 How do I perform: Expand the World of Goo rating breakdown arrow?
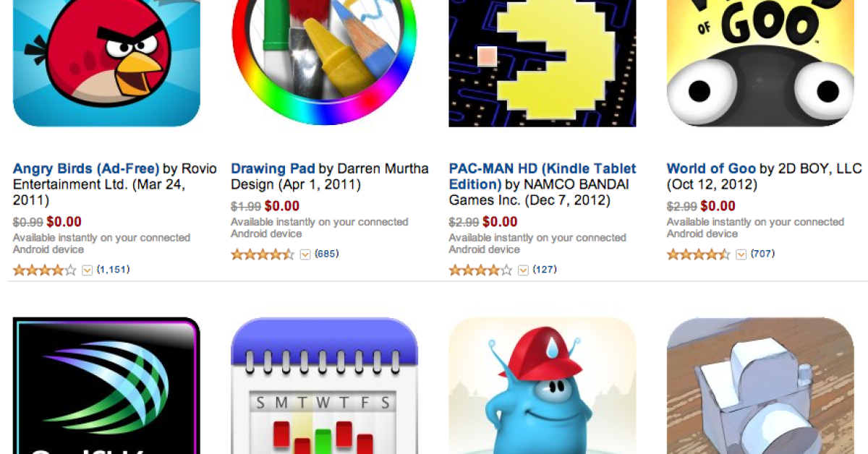point(741,254)
